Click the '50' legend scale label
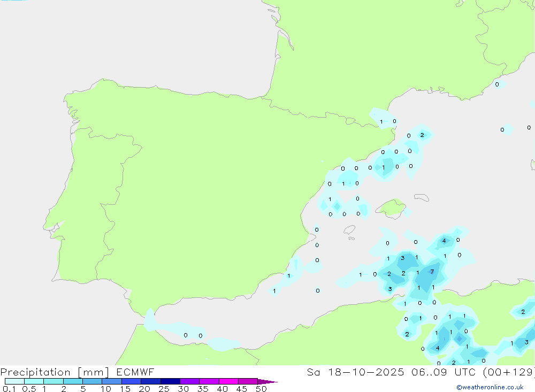535x392 pixels. pyautogui.click(x=261, y=389)
